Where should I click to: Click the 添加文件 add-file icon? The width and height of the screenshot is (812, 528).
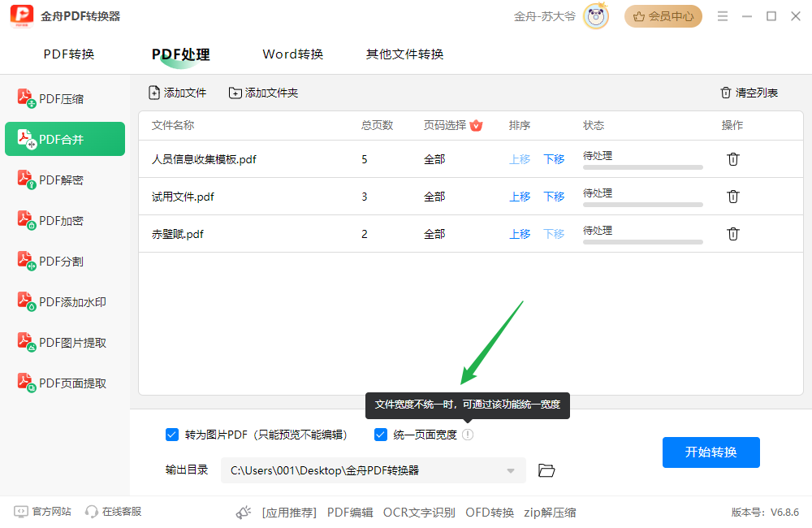coord(154,93)
